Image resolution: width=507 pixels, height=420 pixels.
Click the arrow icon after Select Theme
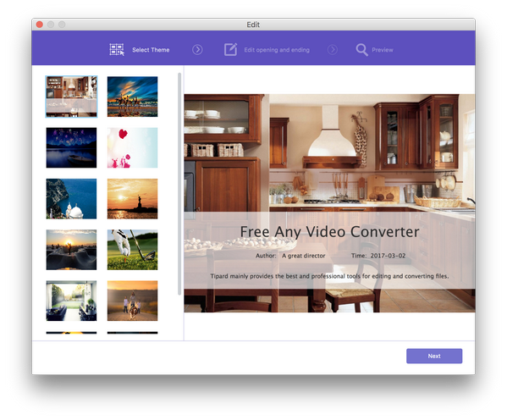pos(197,50)
